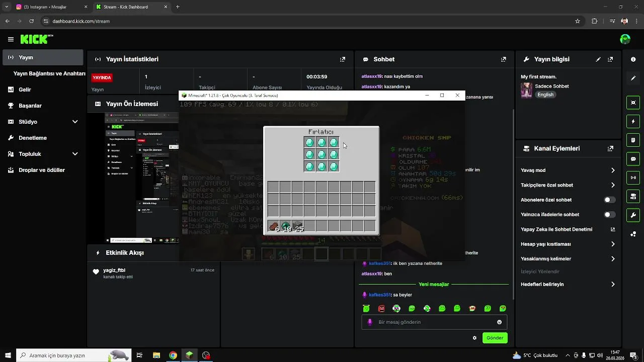
Task: Edit stream info with pencil in Yayın bilgisi
Action: [598, 59]
